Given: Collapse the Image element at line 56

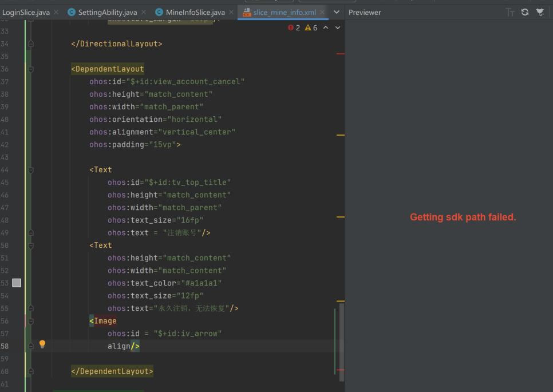Looking at the screenshot, I should [31, 321].
